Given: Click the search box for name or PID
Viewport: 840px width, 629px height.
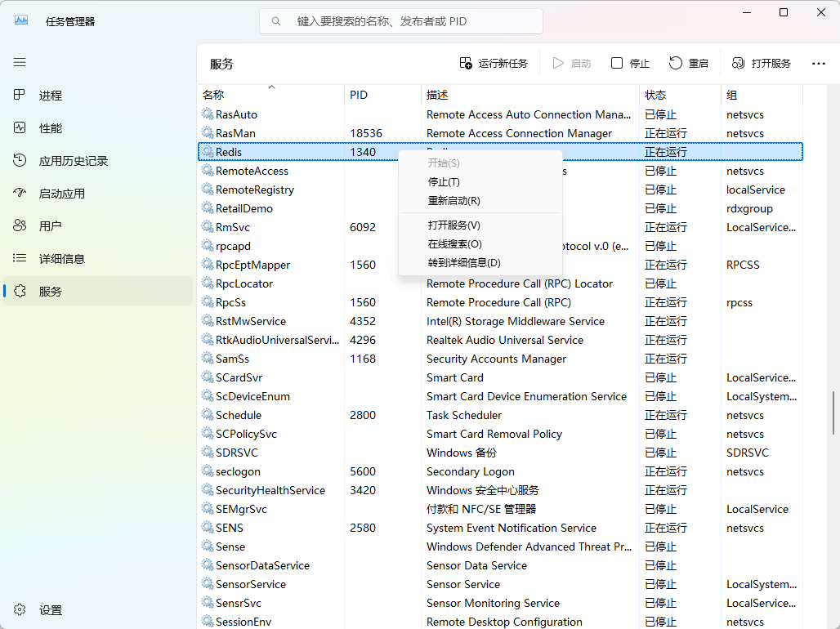Looking at the screenshot, I should pos(401,20).
